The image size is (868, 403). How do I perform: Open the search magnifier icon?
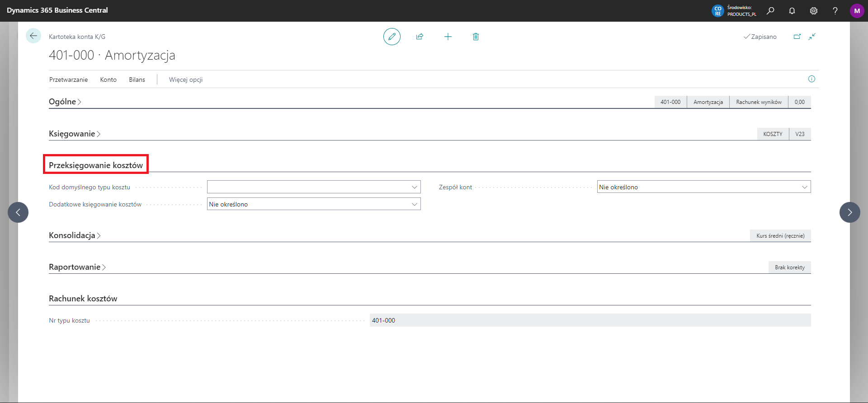[x=770, y=11]
